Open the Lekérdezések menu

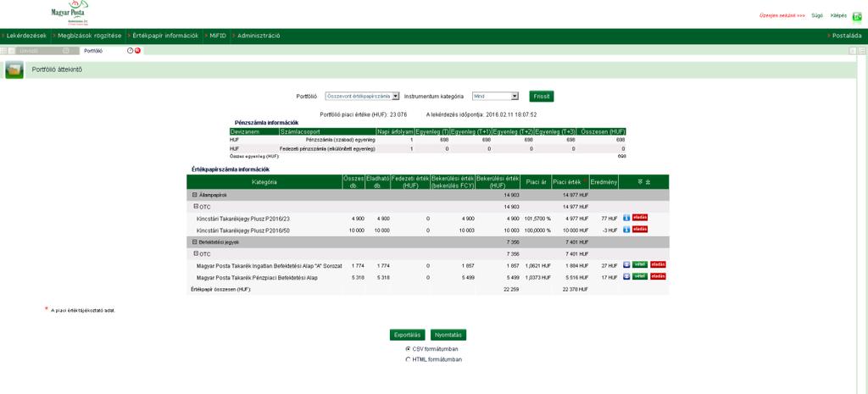click(26, 36)
